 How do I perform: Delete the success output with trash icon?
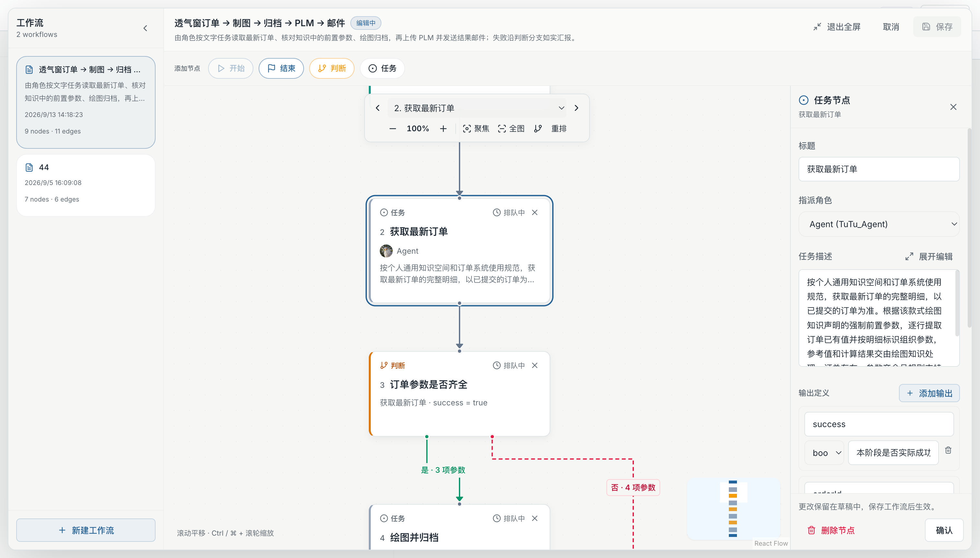click(948, 450)
